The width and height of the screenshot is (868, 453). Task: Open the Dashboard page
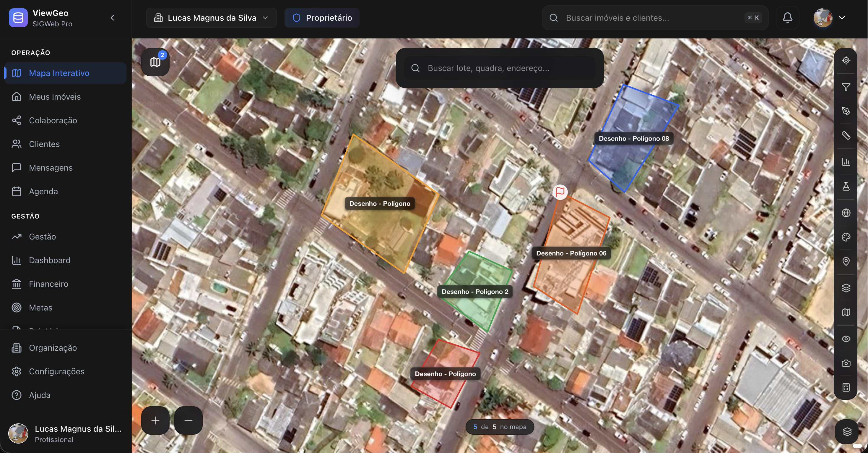65,260
